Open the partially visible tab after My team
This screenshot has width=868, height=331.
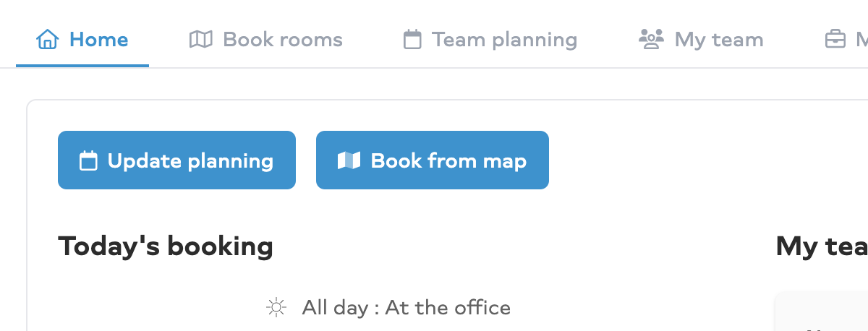coord(846,39)
